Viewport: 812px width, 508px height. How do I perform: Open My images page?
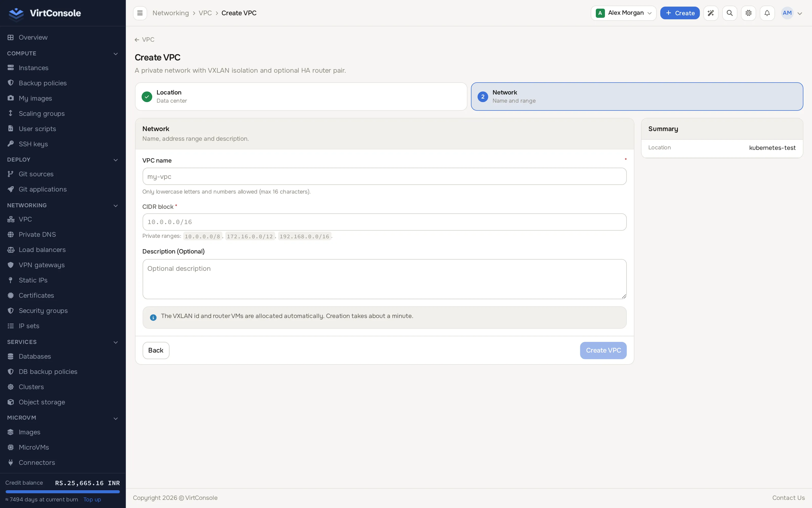pyautogui.click(x=63, y=98)
